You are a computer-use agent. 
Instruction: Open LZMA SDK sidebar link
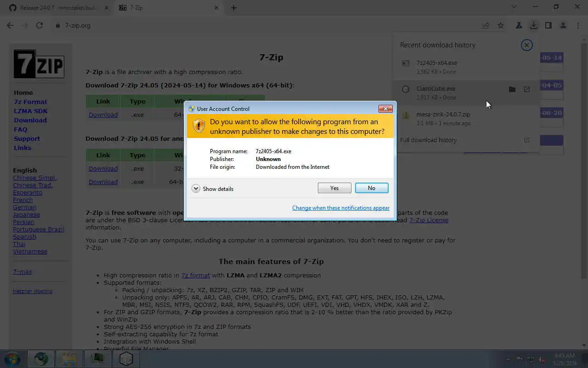pyautogui.click(x=31, y=111)
